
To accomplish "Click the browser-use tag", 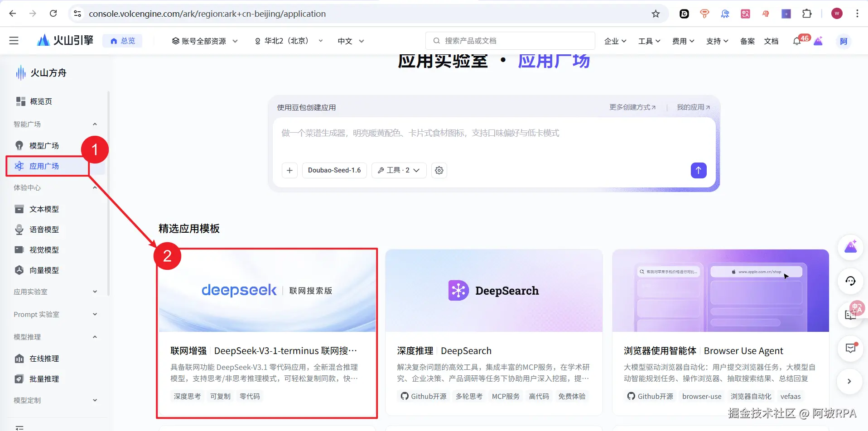I will click(x=702, y=396).
